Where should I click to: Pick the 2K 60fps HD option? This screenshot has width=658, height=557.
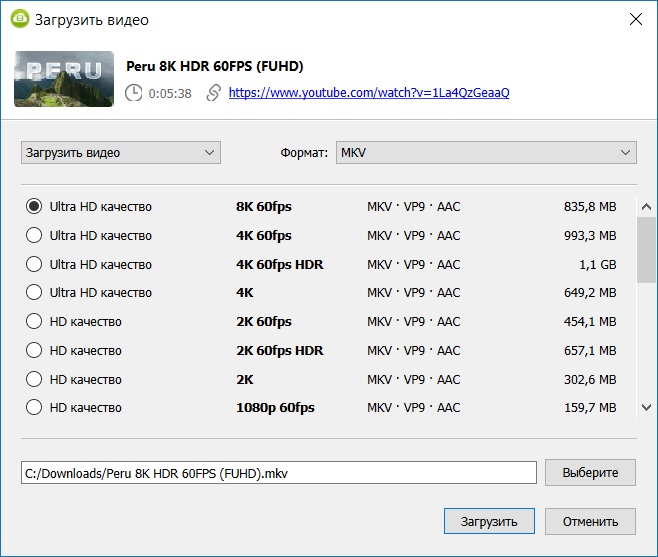[x=34, y=322]
